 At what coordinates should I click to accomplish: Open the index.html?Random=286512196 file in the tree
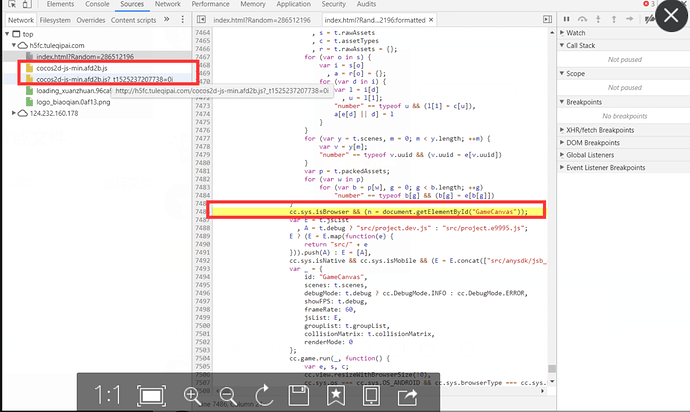point(85,56)
